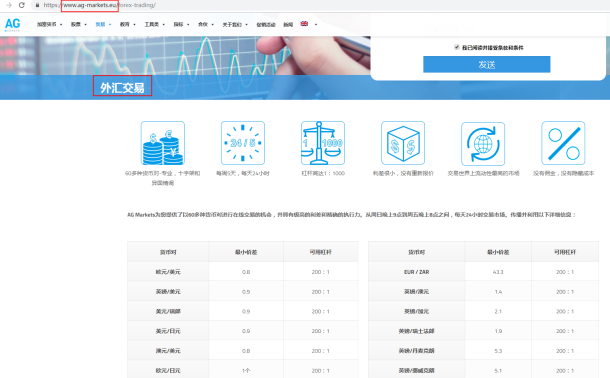Open the 关于我们 navigation menu
The width and height of the screenshot is (610, 378).
tap(232, 24)
